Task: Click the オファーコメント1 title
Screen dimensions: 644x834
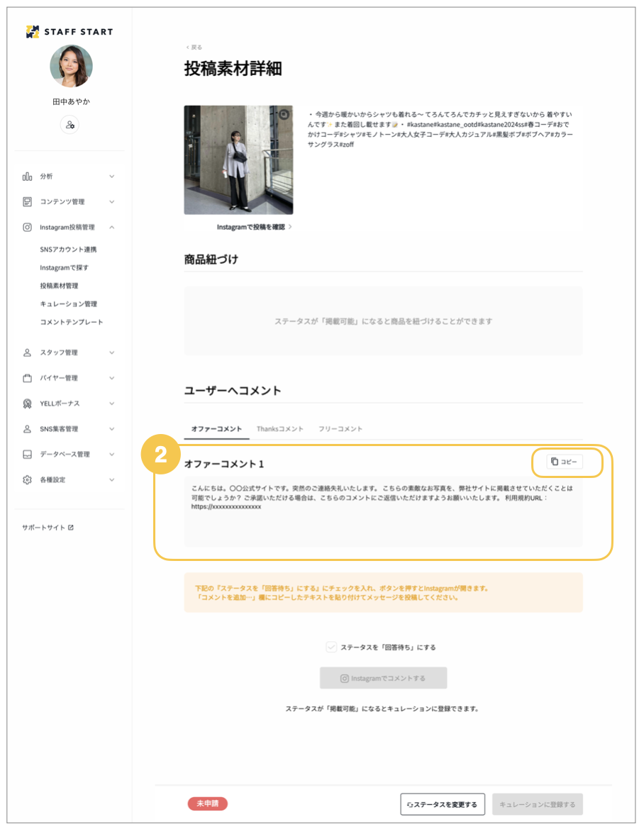Action: coord(224,464)
